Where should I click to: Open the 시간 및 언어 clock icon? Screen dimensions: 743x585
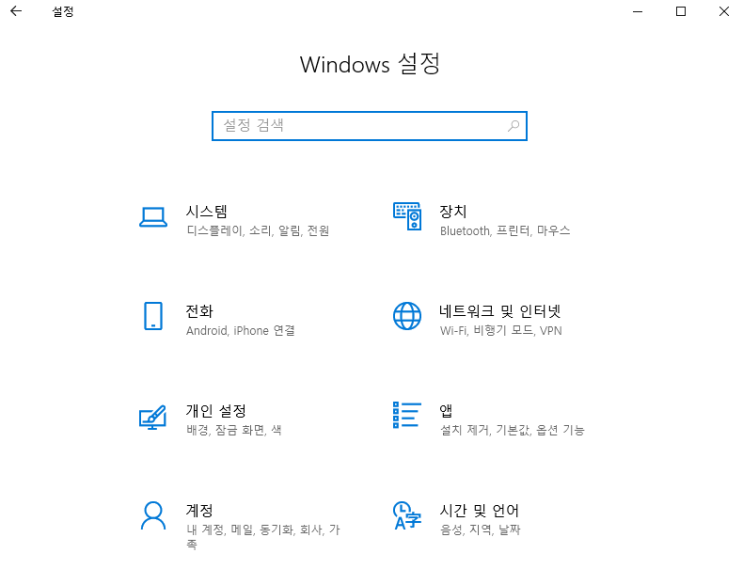click(x=407, y=515)
